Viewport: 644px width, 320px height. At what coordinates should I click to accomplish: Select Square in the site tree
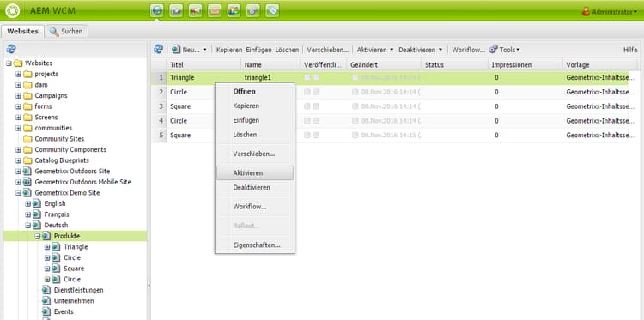(x=74, y=269)
